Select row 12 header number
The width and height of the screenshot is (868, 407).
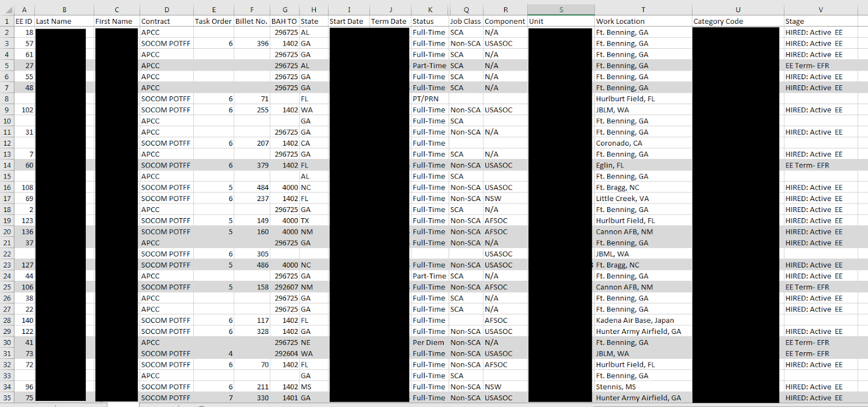(x=7, y=143)
